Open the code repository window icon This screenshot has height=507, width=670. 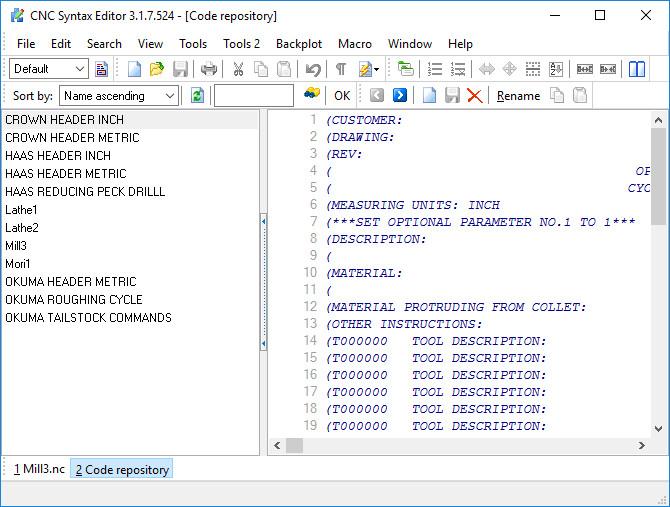coord(406,69)
